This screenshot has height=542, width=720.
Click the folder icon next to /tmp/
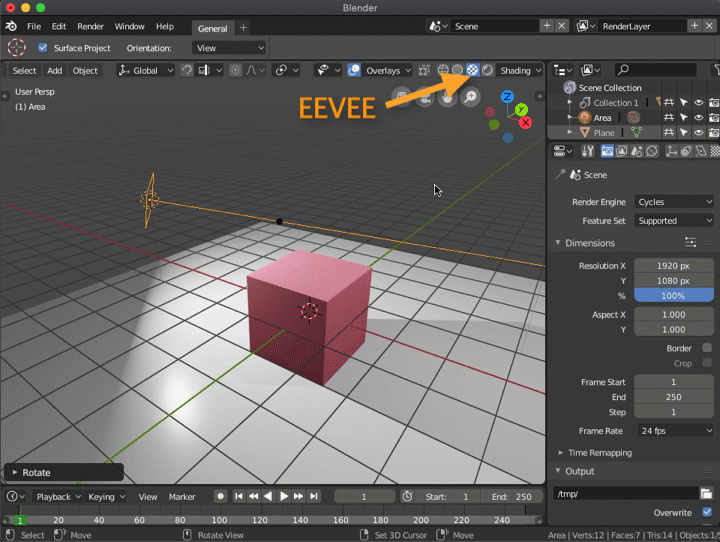(706, 494)
